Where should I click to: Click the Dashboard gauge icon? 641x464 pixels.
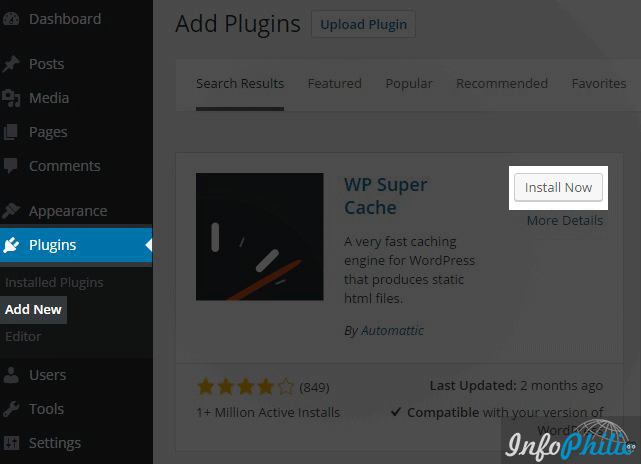pyautogui.click(x=11, y=19)
